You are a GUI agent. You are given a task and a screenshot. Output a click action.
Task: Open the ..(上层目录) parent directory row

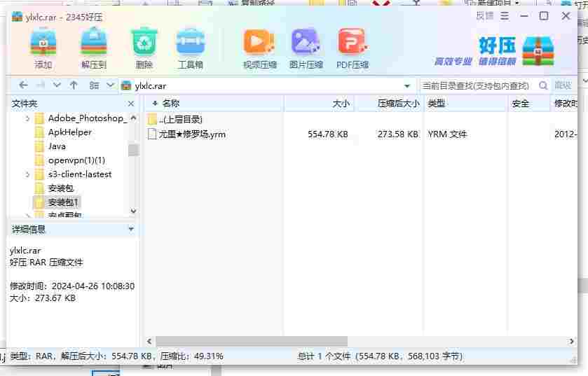click(x=180, y=120)
